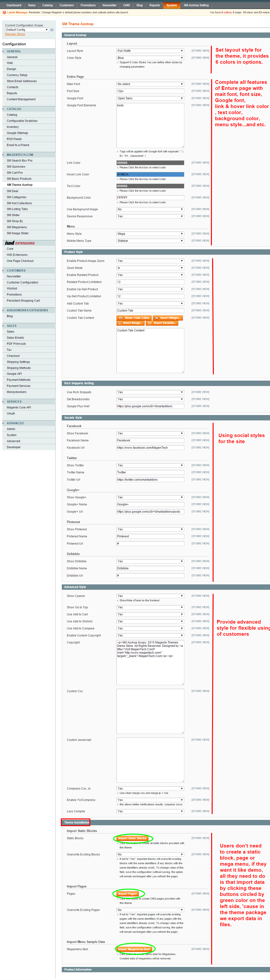
Task: Collapse the Socials Style section header
Action: [166, 418]
